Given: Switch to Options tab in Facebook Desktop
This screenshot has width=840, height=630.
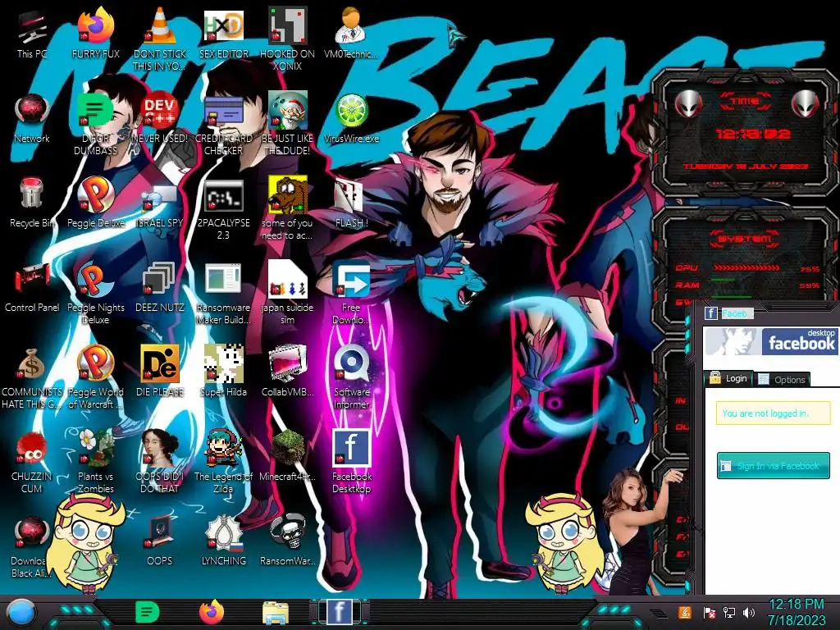Looking at the screenshot, I should [x=783, y=379].
